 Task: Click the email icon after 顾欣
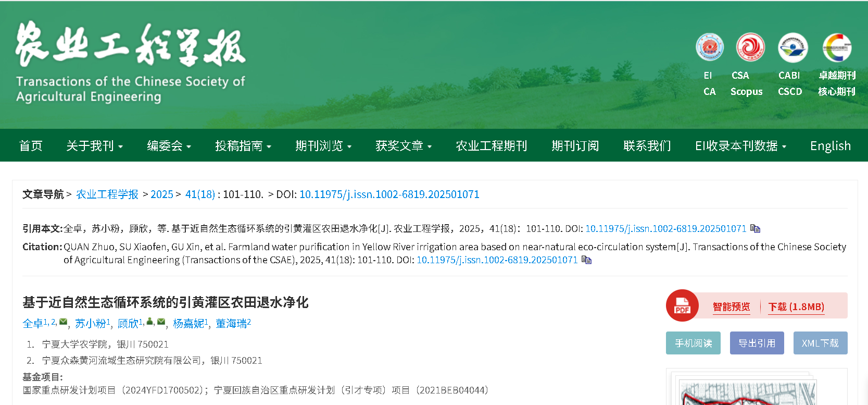pyautogui.click(x=161, y=322)
